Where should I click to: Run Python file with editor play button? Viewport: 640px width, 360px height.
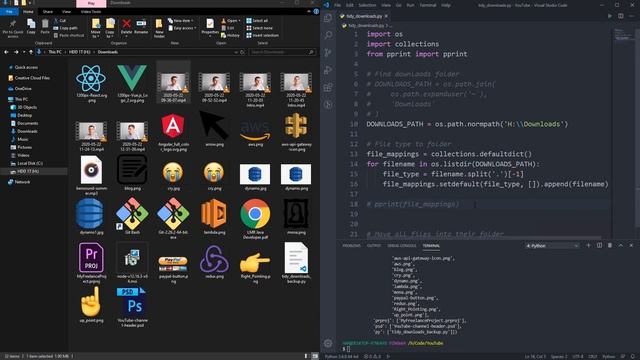pos(610,16)
